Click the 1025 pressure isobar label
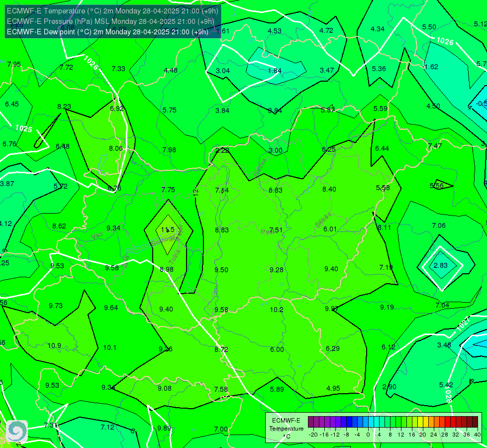This screenshot has width=487, height=448. (x=23, y=128)
